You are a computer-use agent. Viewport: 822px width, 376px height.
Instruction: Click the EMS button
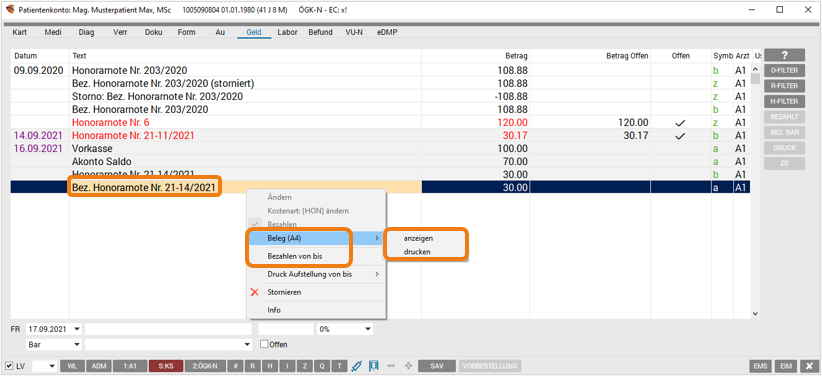point(760,366)
